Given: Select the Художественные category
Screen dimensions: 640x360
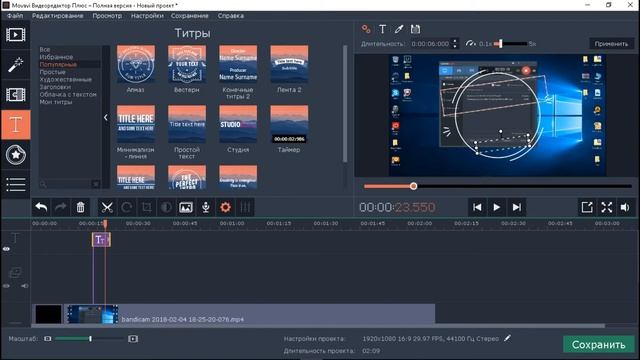Looking at the screenshot, I should pyautogui.click(x=66, y=79).
